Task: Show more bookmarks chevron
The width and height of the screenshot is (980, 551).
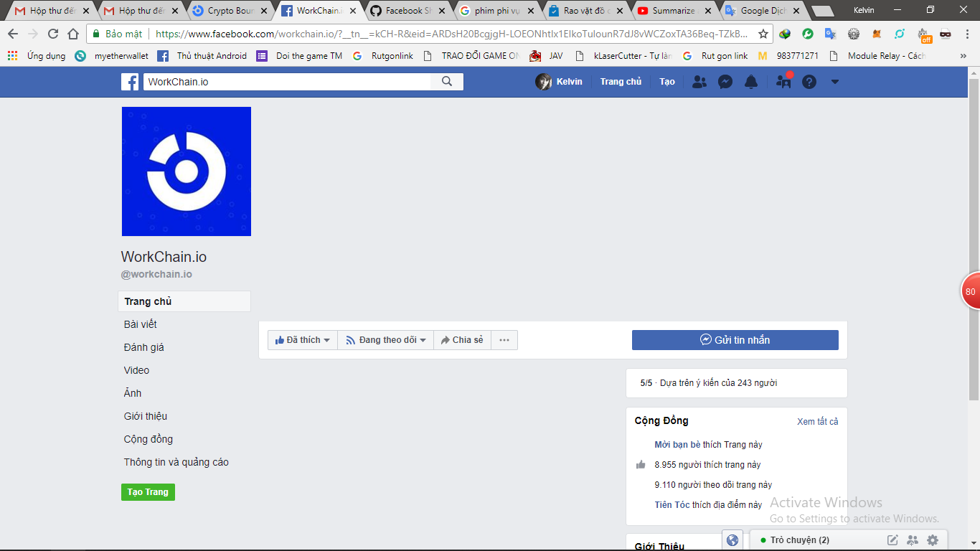Action: click(963, 55)
